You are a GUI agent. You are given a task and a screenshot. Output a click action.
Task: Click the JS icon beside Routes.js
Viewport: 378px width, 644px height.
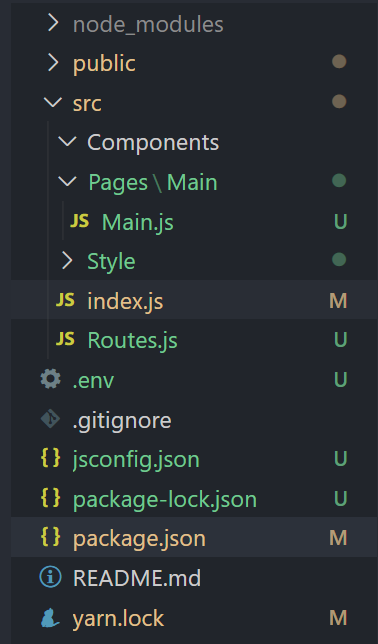pos(65,339)
